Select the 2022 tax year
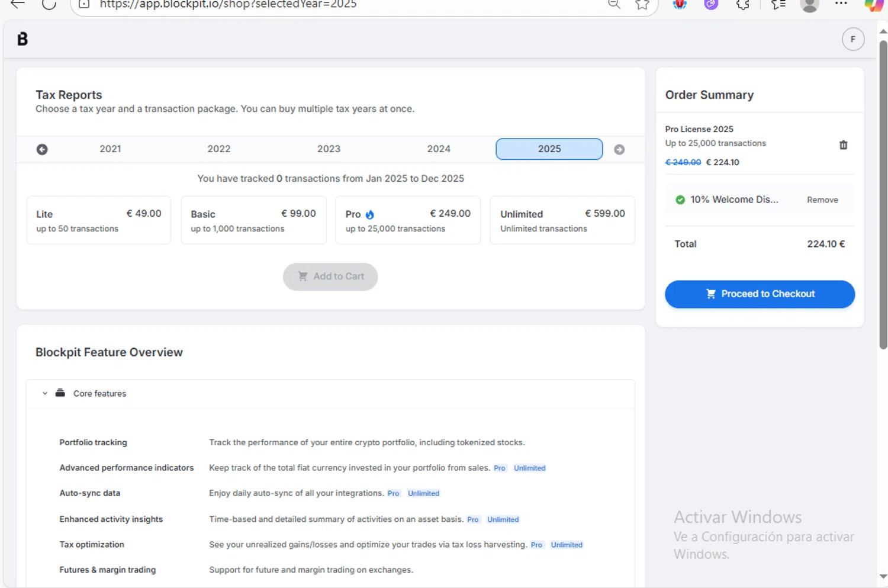888x588 pixels. pos(219,149)
